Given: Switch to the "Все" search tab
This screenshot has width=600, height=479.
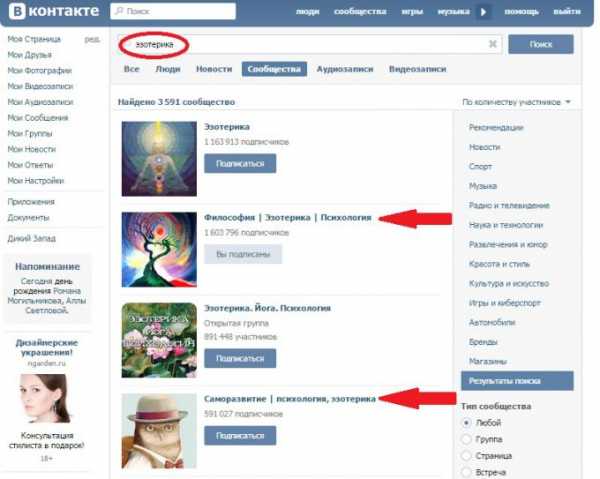Looking at the screenshot, I should 132,69.
